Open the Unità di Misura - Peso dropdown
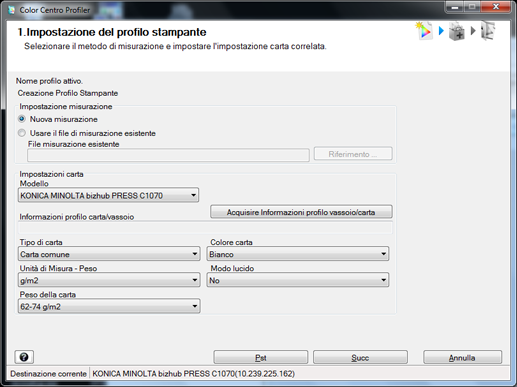This screenshot has width=517, height=387. [x=109, y=280]
